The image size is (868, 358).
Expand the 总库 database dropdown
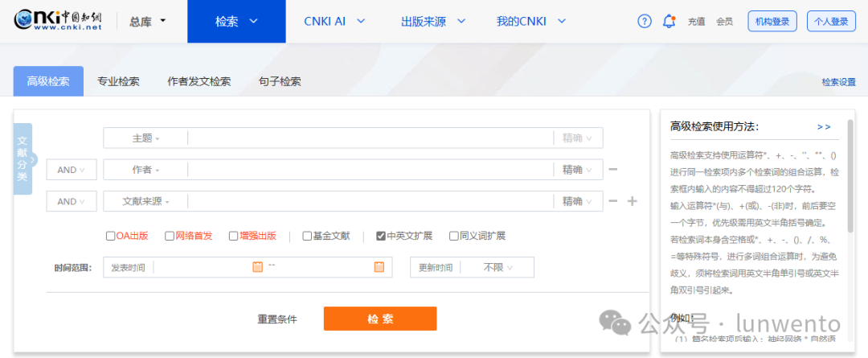147,22
